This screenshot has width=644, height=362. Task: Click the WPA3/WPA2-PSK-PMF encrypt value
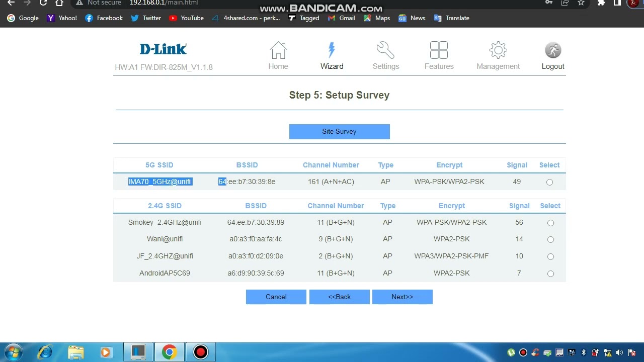point(451,256)
